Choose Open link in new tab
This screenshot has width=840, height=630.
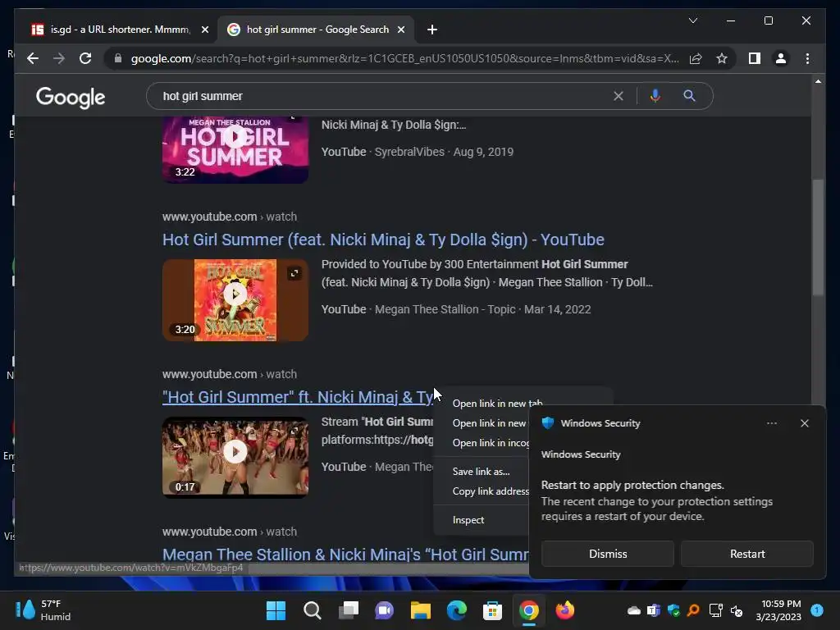tap(497, 404)
